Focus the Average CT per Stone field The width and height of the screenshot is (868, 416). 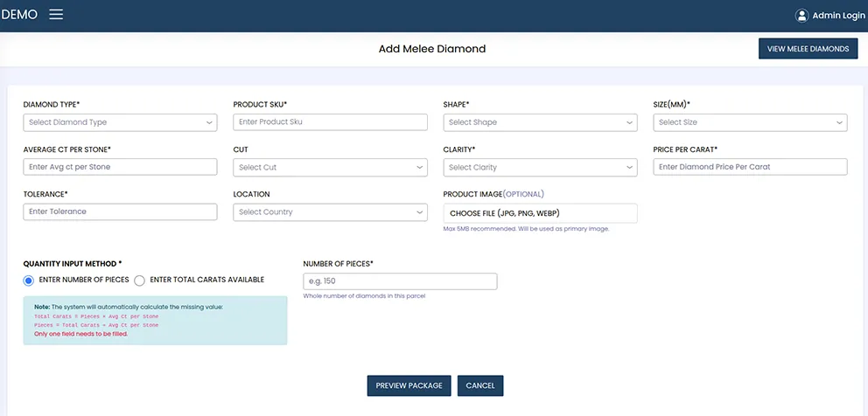(120, 167)
